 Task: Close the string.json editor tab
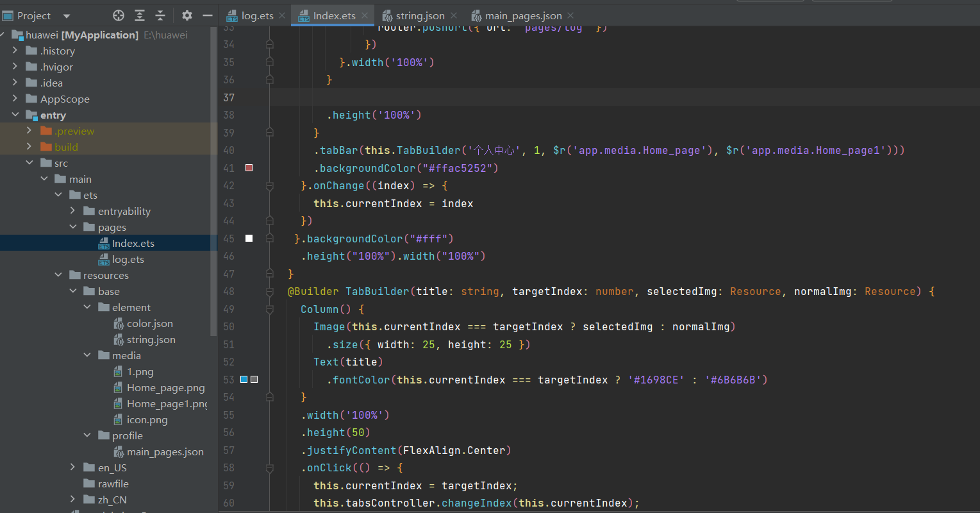coord(454,15)
